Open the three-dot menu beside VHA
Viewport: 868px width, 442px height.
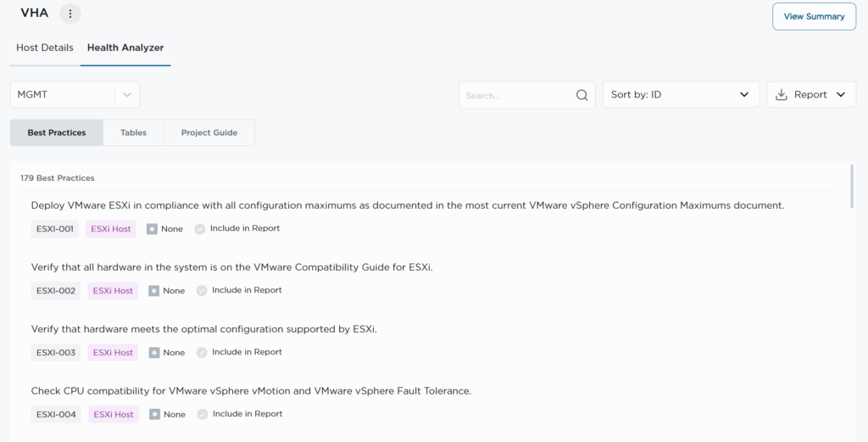coord(70,14)
